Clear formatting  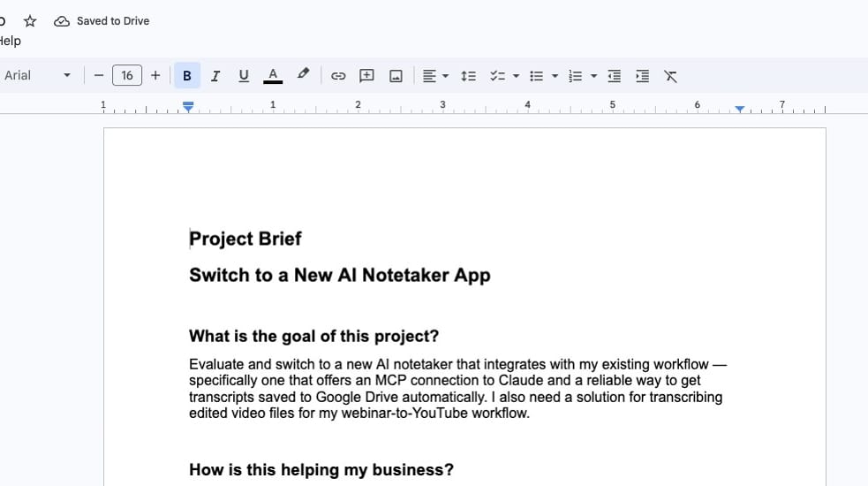tap(670, 76)
